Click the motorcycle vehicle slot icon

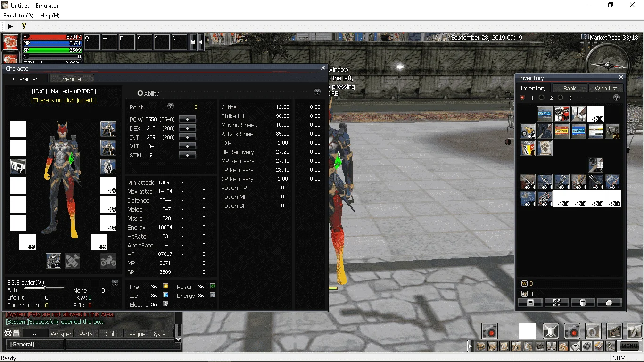[108, 261]
